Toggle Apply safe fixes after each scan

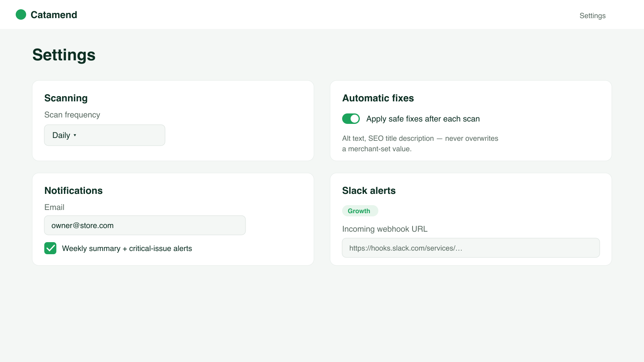click(351, 119)
